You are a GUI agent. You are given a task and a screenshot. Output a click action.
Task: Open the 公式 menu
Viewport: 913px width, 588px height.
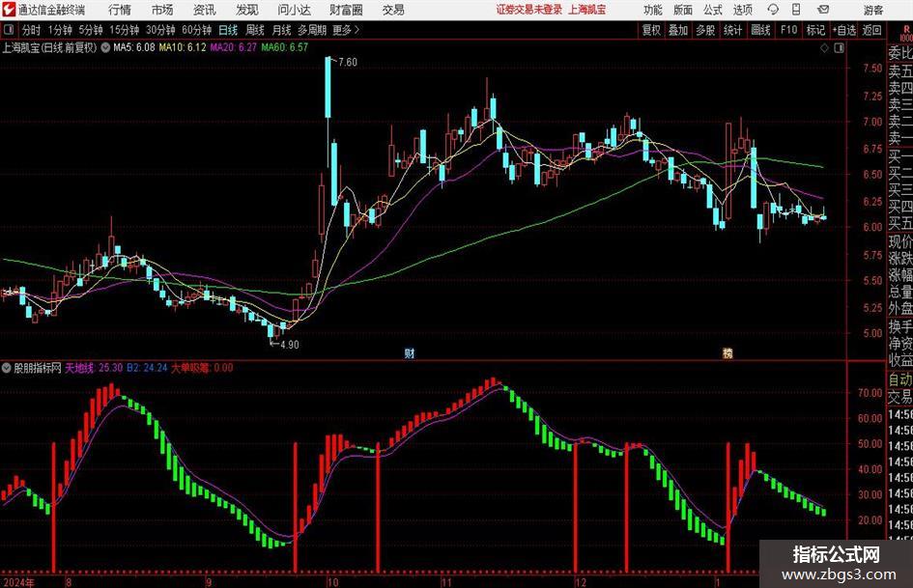[x=713, y=10]
